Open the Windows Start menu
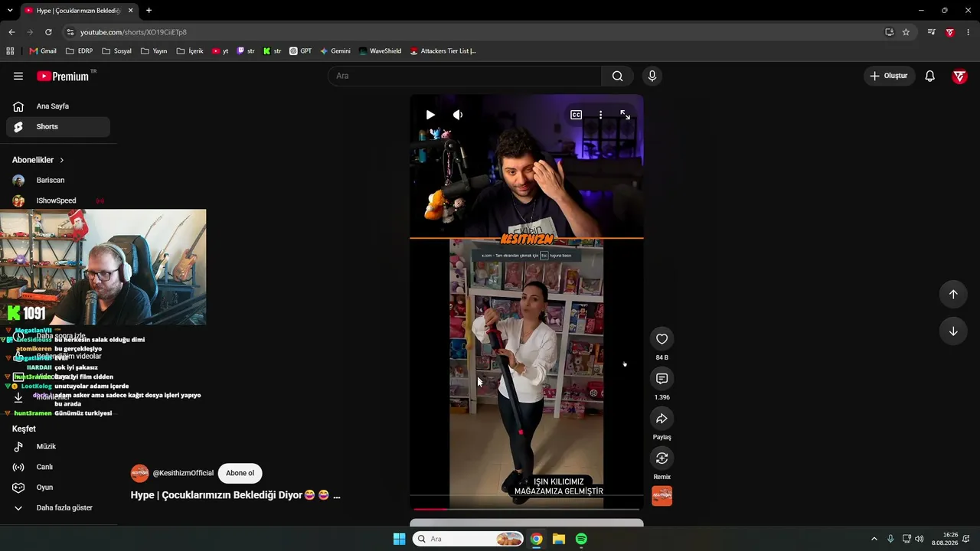The image size is (980, 551). coord(399,539)
